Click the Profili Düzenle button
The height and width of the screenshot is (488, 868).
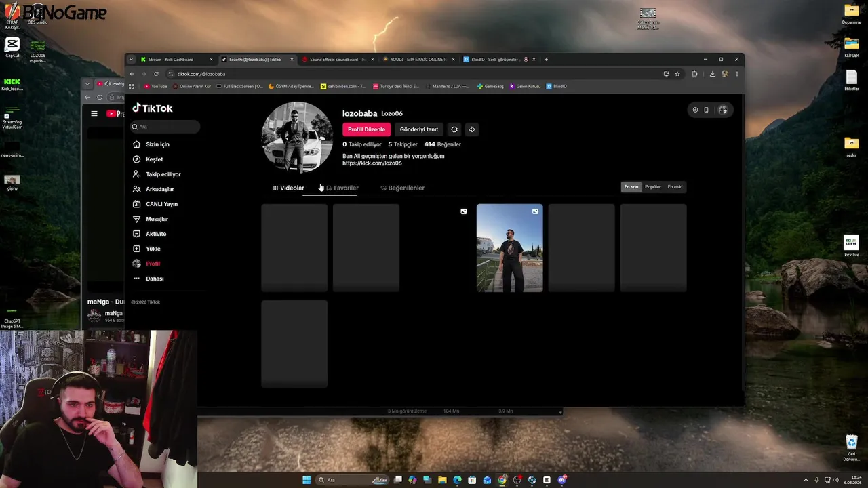tap(366, 129)
